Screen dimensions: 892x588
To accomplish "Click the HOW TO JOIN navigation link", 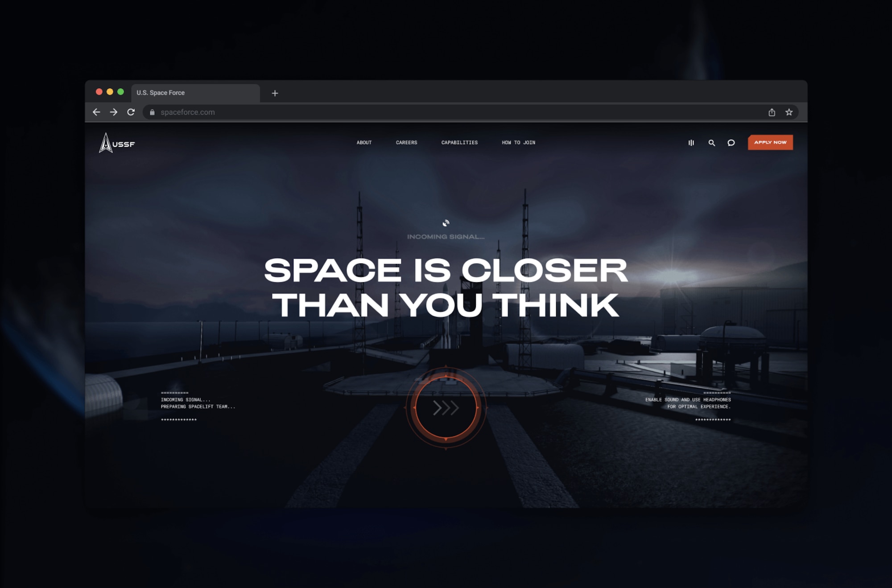I will (518, 142).
